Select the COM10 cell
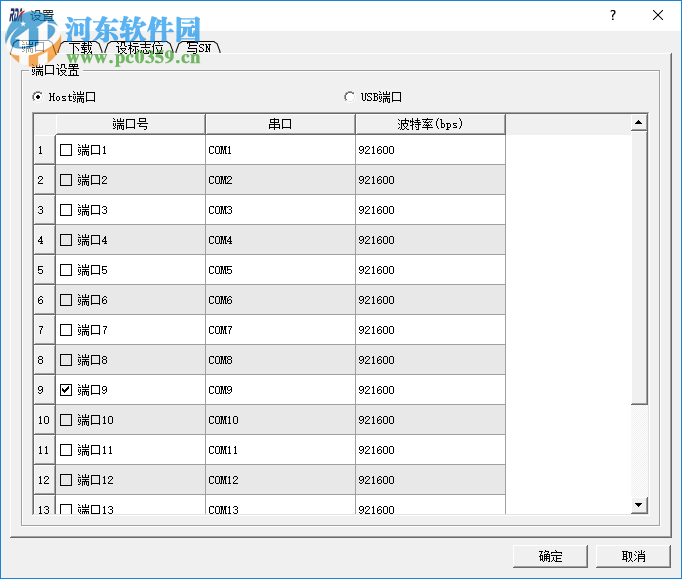This screenshot has height=579, width=682. [x=280, y=420]
